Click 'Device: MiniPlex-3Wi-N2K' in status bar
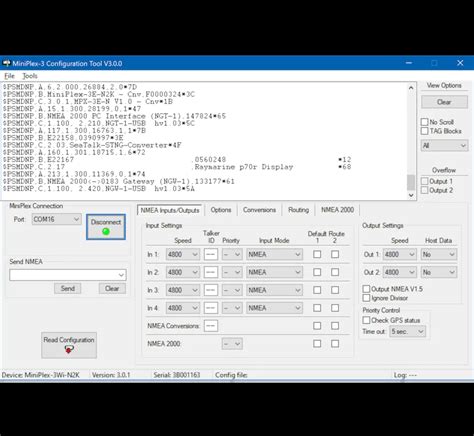Screen dimensions: 474x436 coord(41,375)
